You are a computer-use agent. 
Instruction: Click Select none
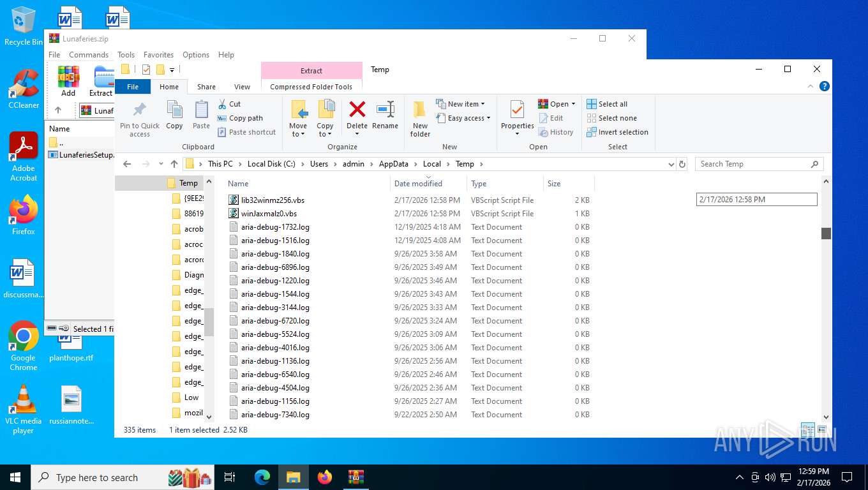click(611, 118)
